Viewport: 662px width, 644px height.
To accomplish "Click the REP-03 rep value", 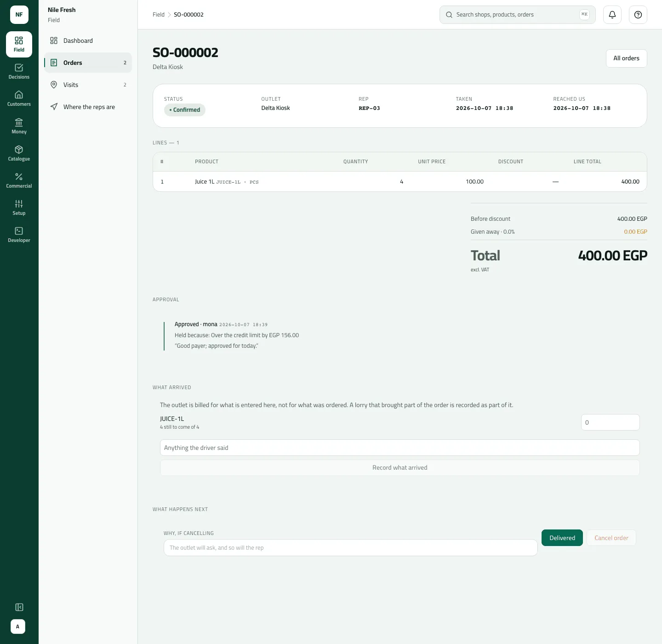I will click(x=370, y=109).
